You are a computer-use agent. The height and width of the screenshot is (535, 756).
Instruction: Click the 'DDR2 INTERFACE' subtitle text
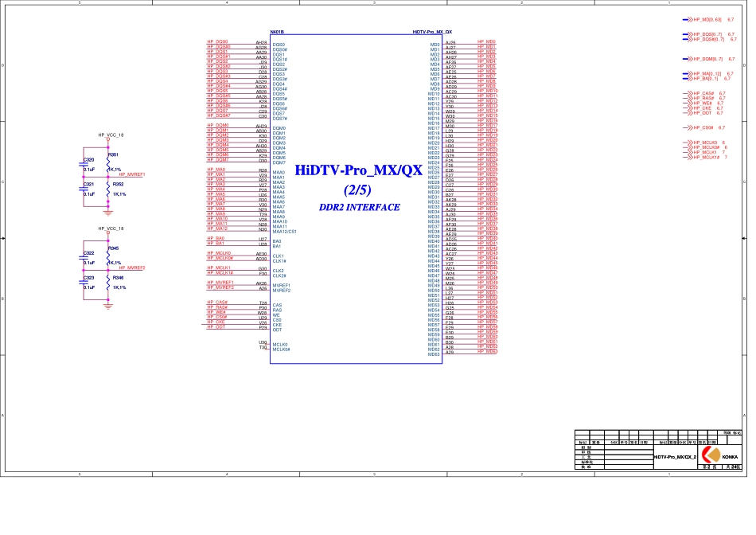(x=359, y=208)
